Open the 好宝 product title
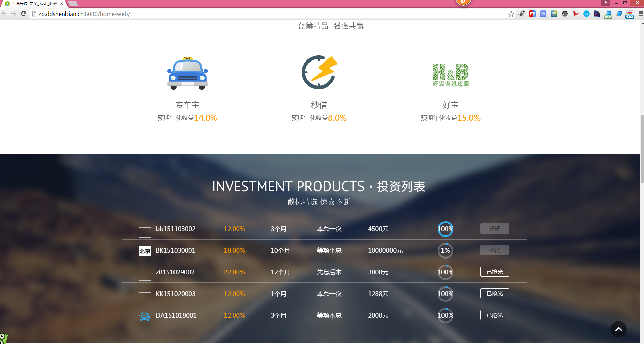 click(451, 105)
